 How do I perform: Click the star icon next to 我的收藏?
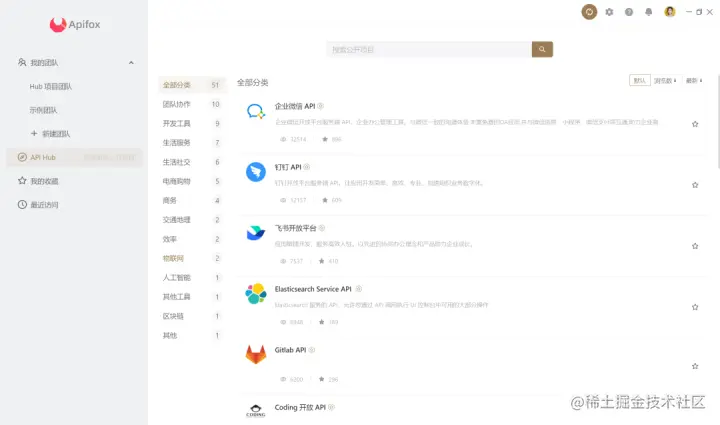tap(22, 181)
